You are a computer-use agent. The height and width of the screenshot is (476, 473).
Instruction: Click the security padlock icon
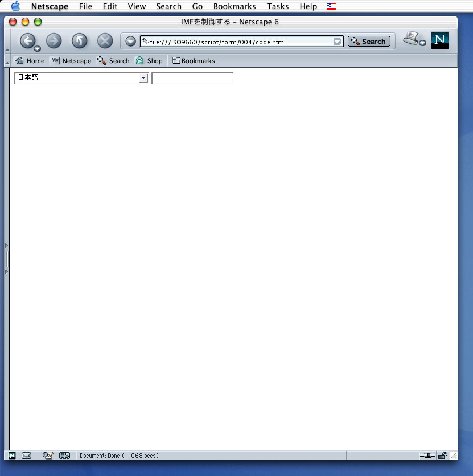point(442,456)
